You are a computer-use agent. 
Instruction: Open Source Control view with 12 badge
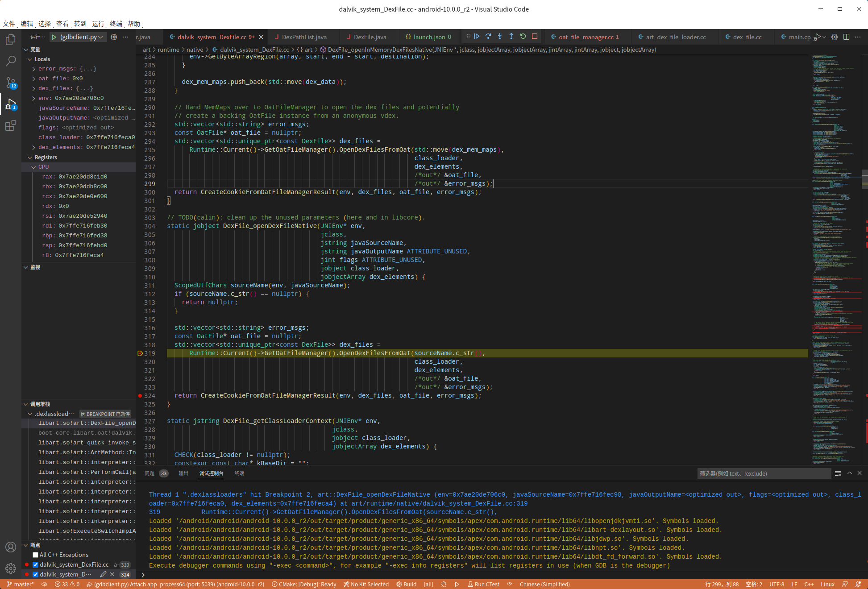[x=11, y=83]
